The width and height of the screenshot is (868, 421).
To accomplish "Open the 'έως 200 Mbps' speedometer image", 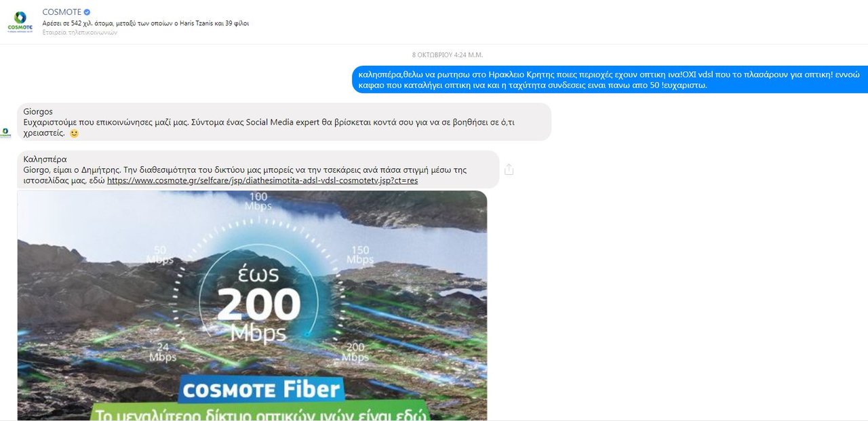I will pos(252,305).
